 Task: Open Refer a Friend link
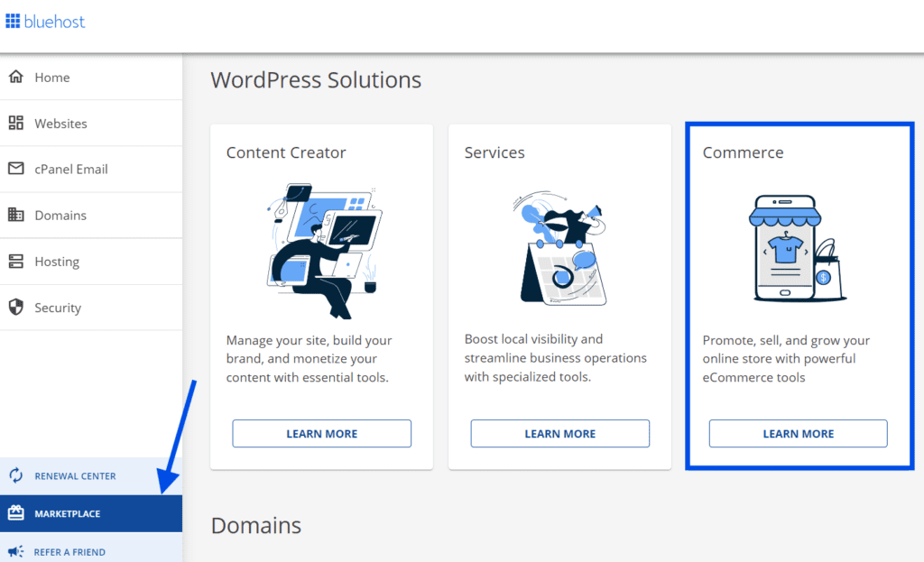pos(91,548)
